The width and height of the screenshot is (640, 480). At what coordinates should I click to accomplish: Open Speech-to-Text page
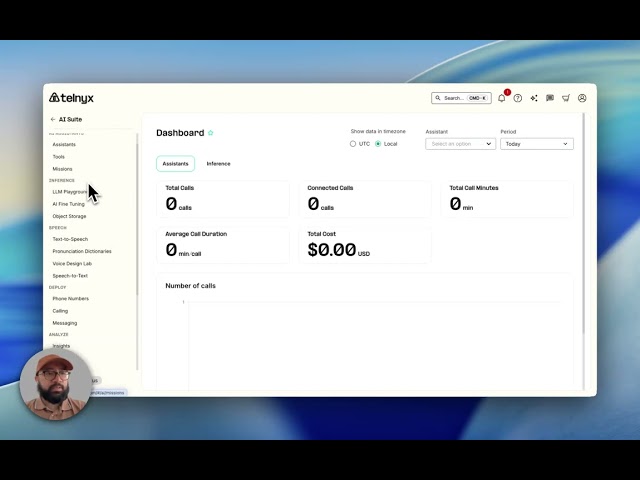[70, 276]
